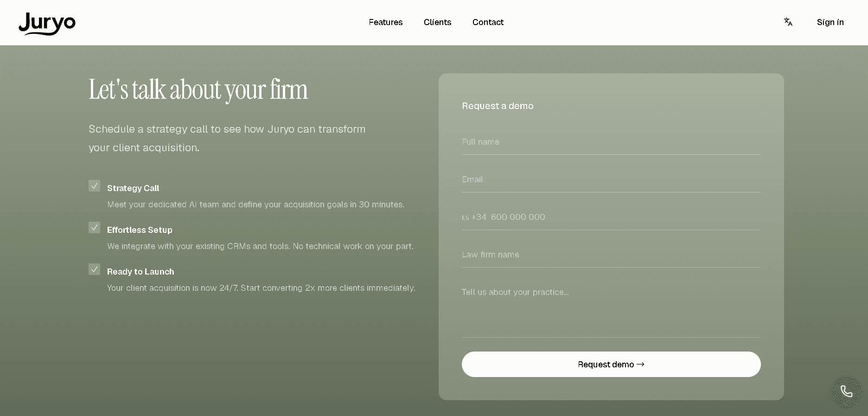
Task: Focus the Full name field
Action: click(611, 142)
